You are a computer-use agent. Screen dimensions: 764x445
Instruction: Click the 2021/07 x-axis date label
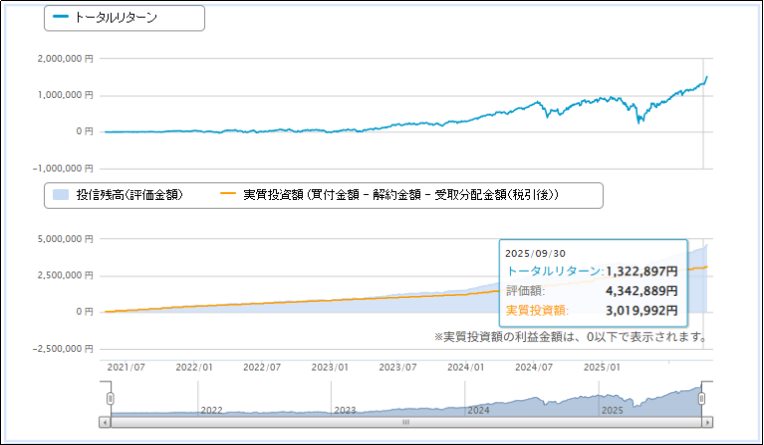124,367
